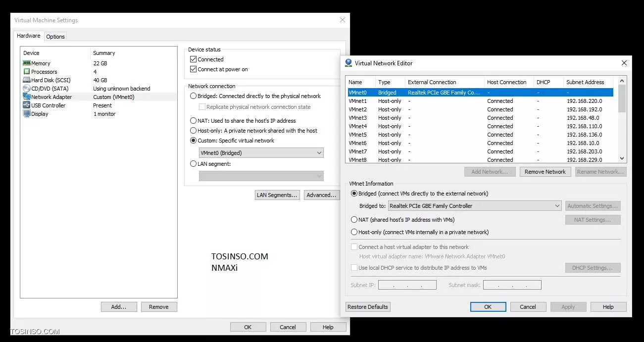Click the Add... device button
The image size is (644, 342).
click(x=119, y=307)
